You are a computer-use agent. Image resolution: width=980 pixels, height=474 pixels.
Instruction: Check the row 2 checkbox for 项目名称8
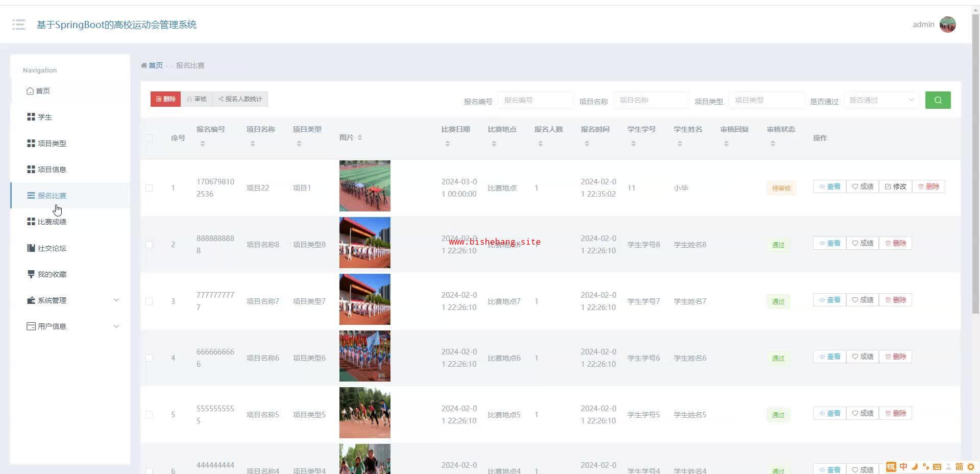click(x=149, y=245)
